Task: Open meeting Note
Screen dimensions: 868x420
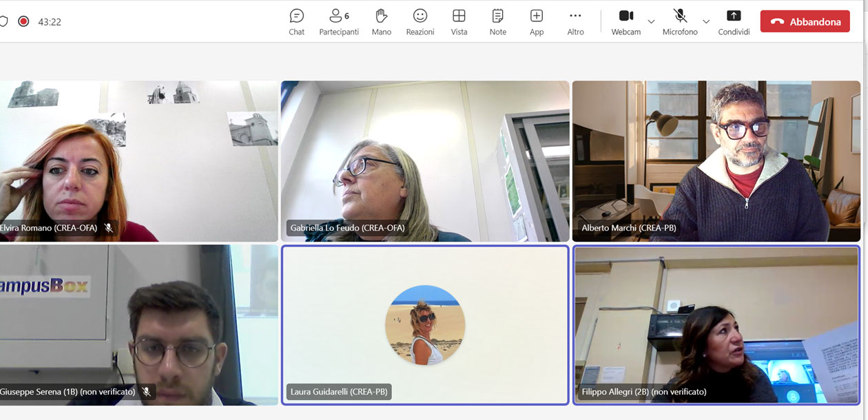Action: pyautogui.click(x=497, y=22)
